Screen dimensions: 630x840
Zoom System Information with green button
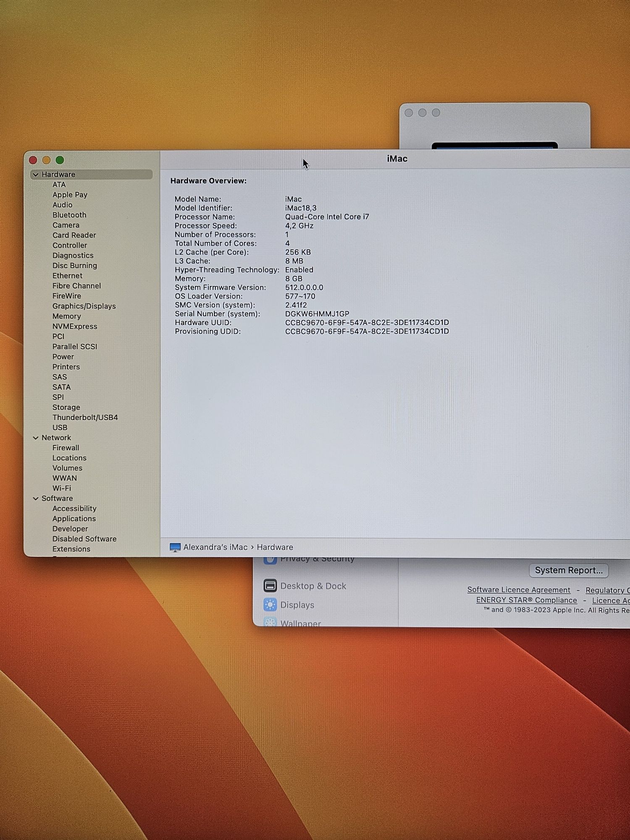point(60,160)
